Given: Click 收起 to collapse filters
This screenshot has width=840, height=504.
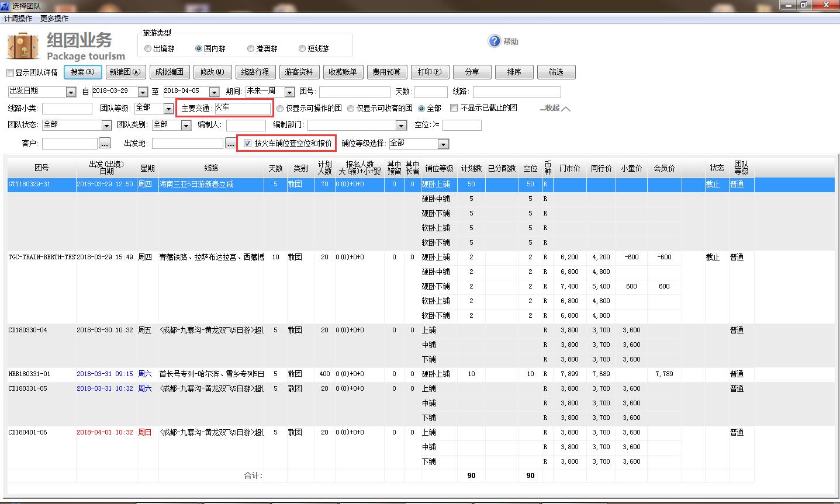Looking at the screenshot, I should coord(552,108).
